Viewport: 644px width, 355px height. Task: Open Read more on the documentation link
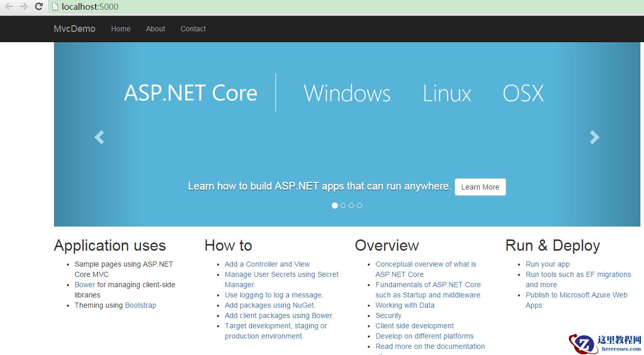tap(430, 346)
